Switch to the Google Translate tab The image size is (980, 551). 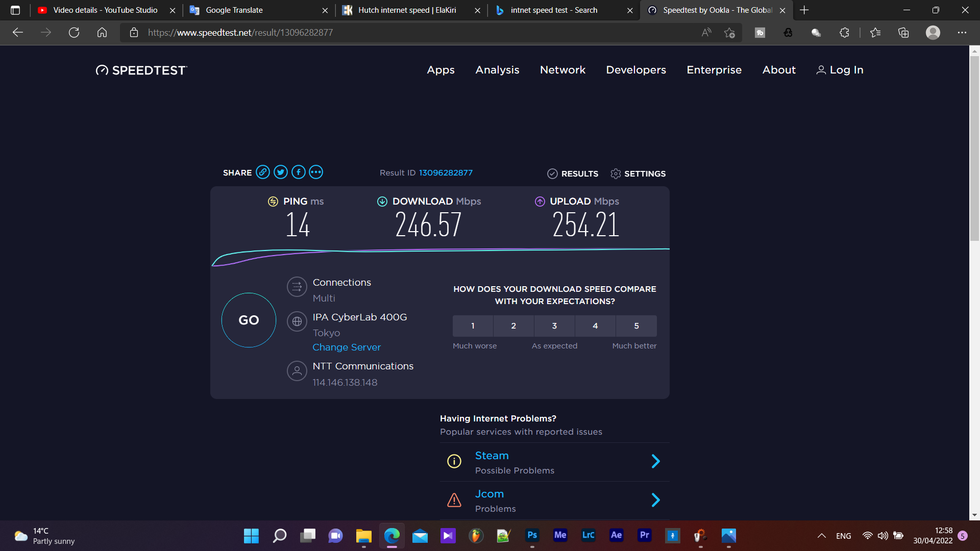tap(258, 10)
